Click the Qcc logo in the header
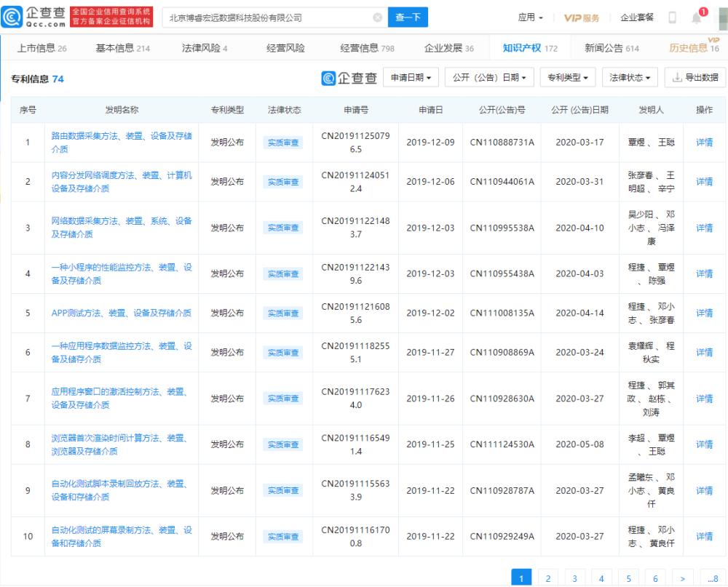The image size is (728, 587). 33,17
